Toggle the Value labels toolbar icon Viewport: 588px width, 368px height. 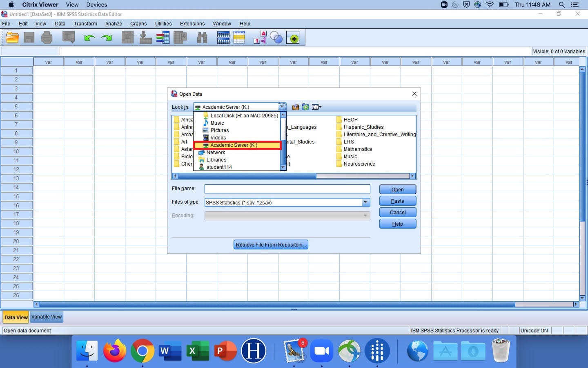coord(260,38)
